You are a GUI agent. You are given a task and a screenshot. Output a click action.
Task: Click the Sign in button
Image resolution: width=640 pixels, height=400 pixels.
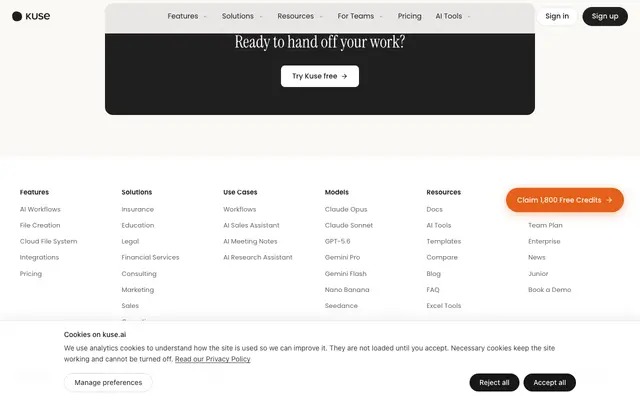tap(557, 16)
